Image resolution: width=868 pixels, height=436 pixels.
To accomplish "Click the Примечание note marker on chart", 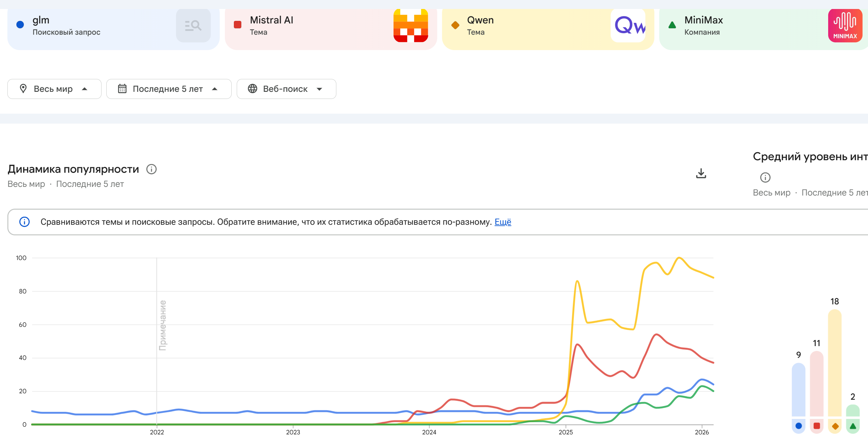I will click(x=163, y=325).
